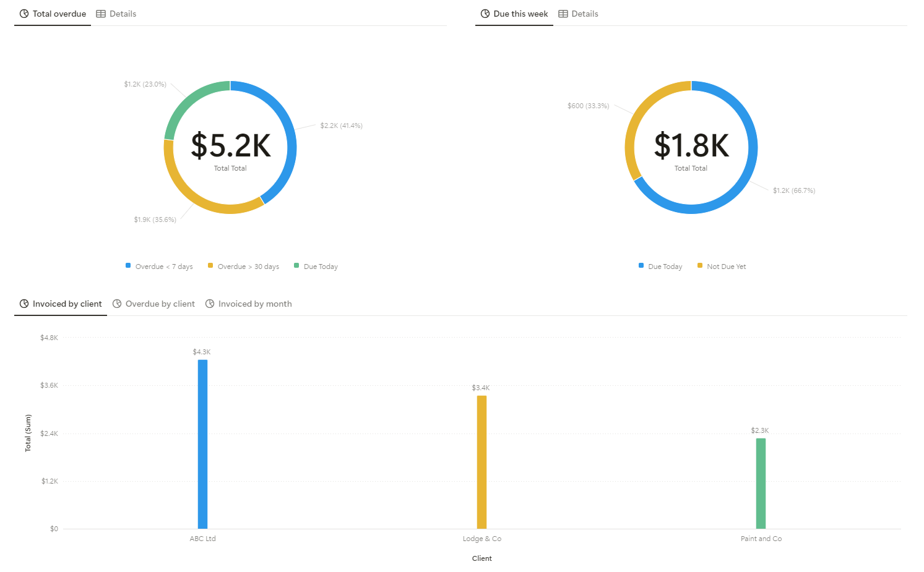Click the blue Due Today legend swatch
The height and width of the screenshot is (572, 924).
click(x=641, y=265)
